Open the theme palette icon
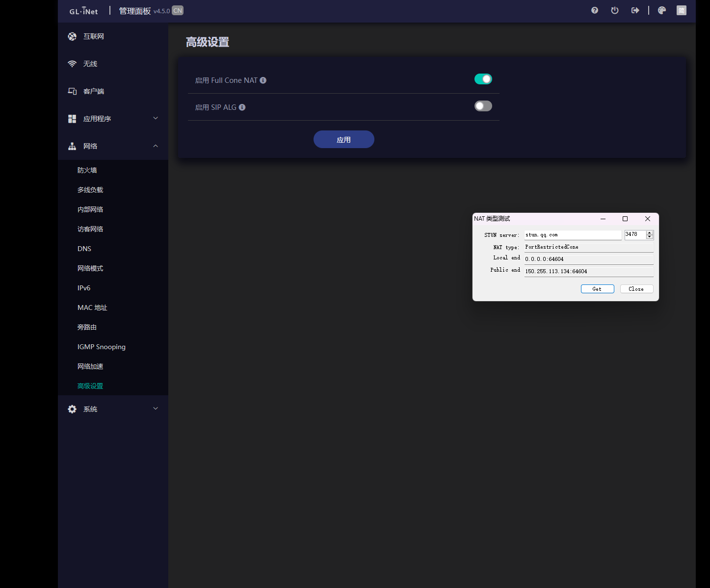This screenshot has width=710, height=588. click(x=662, y=10)
